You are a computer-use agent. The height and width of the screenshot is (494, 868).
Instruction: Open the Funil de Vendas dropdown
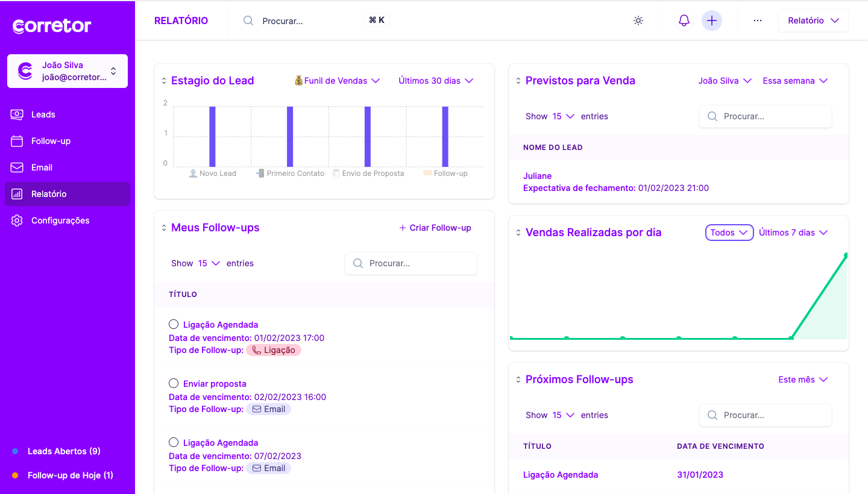pyautogui.click(x=337, y=81)
